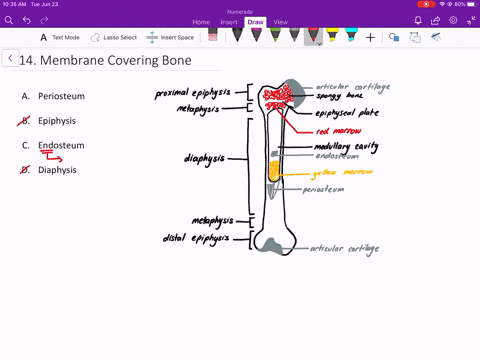Open the search magnifier icon
Viewport: 480px width, 360px height.
tap(9, 21)
